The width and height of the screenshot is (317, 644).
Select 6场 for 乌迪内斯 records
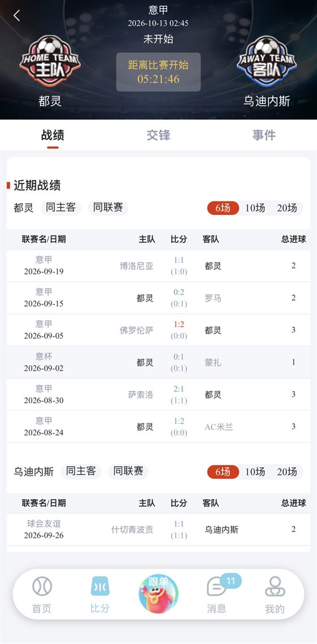(x=223, y=471)
